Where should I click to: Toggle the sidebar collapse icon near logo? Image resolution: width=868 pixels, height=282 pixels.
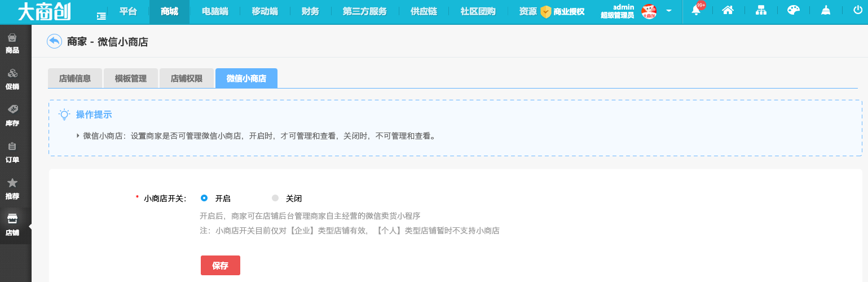coord(101,16)
